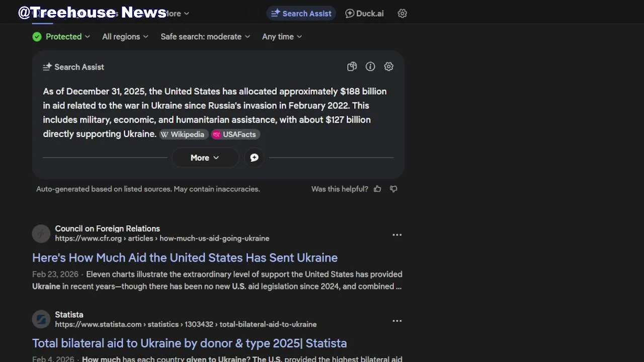The height and width of the screenshot is (362, 644).
Task: Open 'Here's How Much Aid the United States Has Sent Ukraine'
Action: tap(185, 257)
